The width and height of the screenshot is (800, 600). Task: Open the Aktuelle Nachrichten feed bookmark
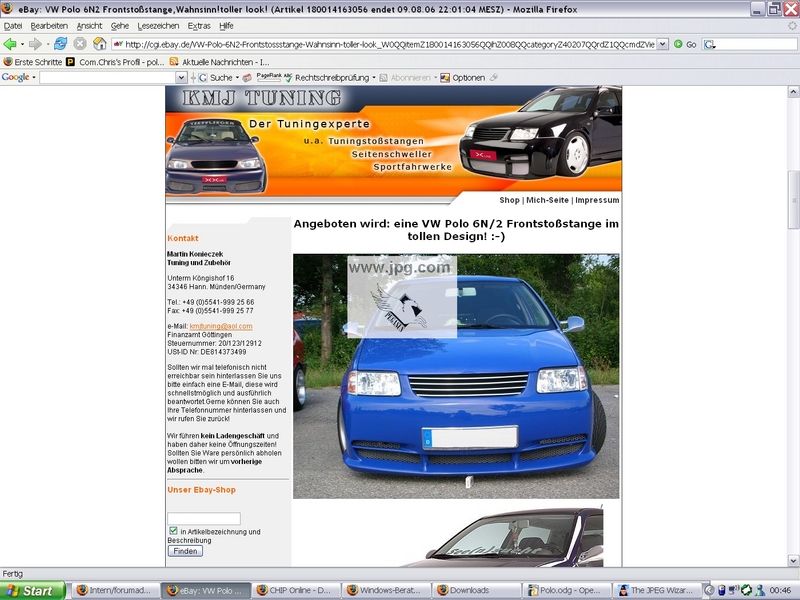pos(219,62)
